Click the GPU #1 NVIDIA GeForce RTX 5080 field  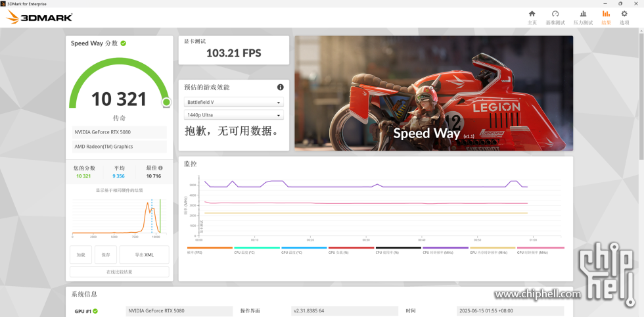(x=179, y=311)
